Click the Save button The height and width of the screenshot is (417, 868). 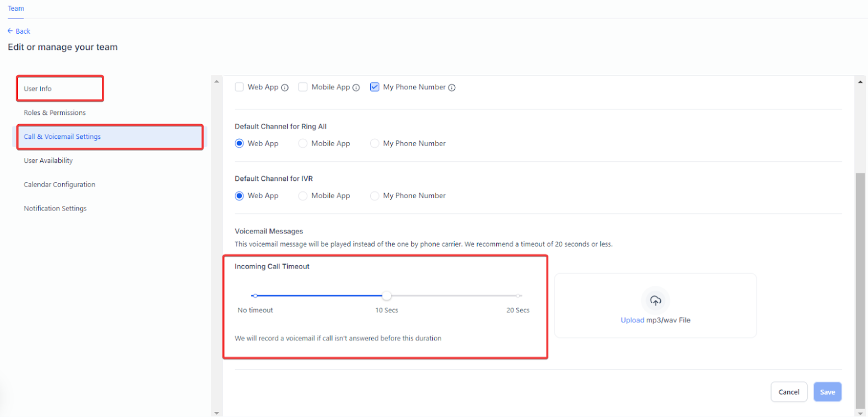827,392
